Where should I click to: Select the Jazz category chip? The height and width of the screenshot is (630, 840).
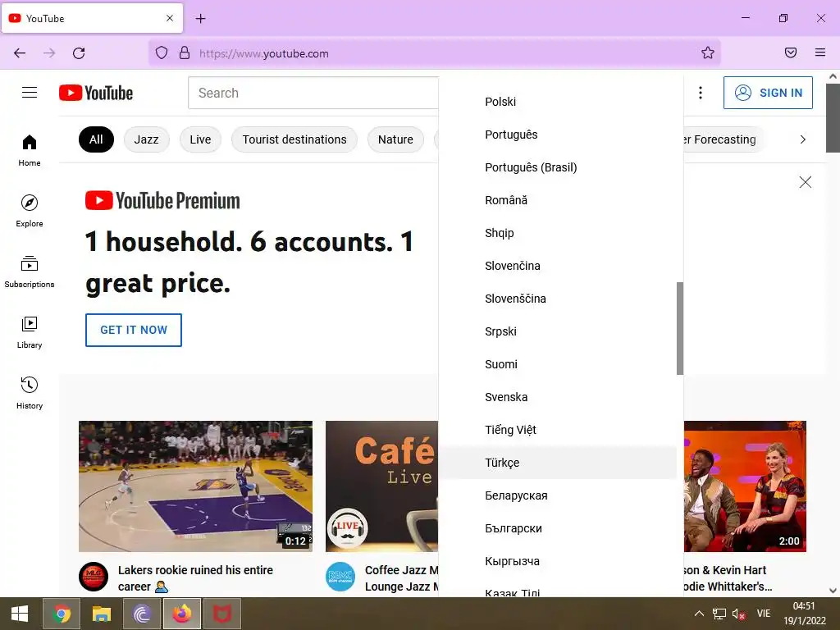point(146,139)
